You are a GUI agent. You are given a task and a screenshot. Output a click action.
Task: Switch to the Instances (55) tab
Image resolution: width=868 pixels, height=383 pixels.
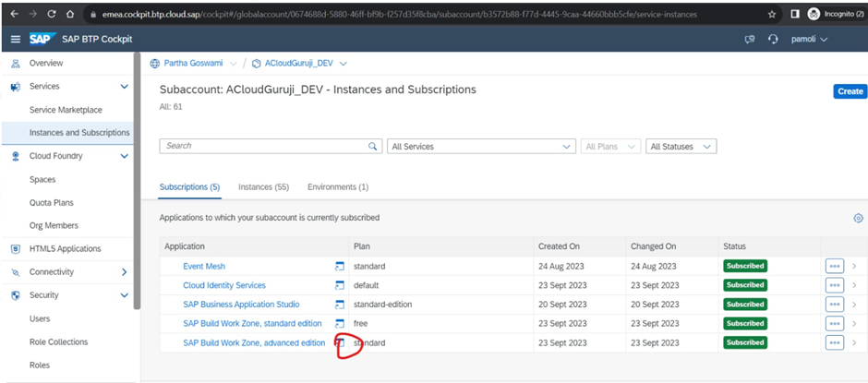[263, 187]
